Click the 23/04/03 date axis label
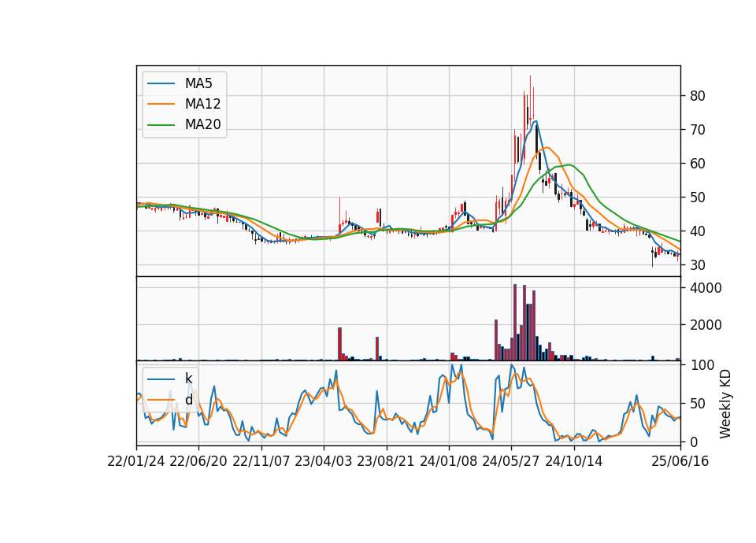756x543 pixels. coord(324,461)
